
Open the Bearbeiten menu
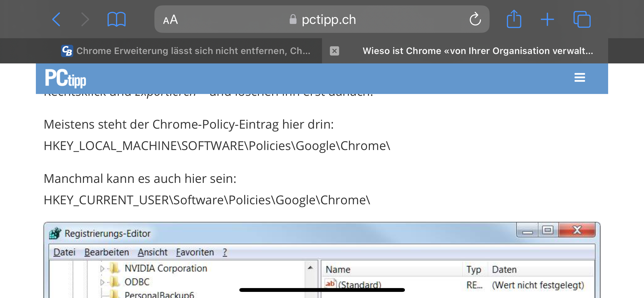[107, 252]
